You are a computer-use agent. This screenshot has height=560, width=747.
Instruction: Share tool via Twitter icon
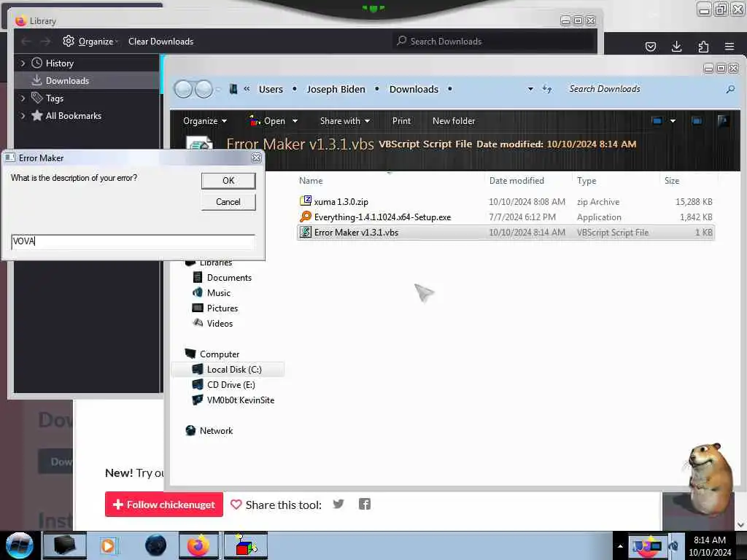(x=338, y=505)
